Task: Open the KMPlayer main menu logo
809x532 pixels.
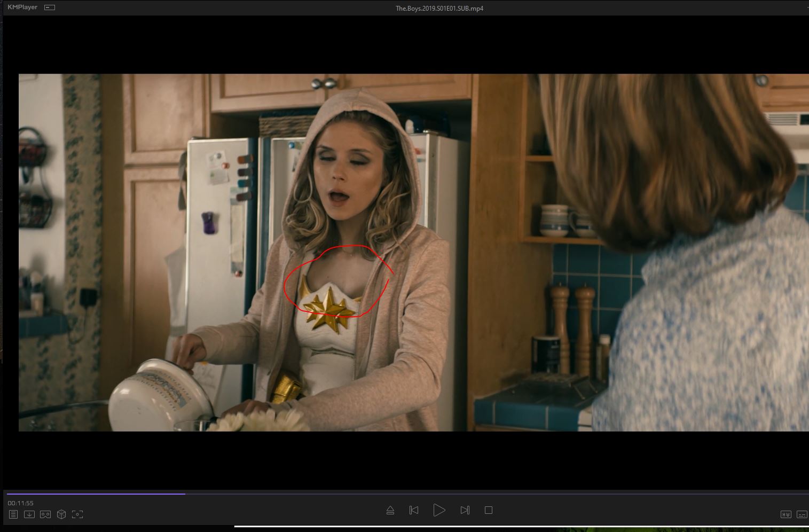Action: click(22, 7)
